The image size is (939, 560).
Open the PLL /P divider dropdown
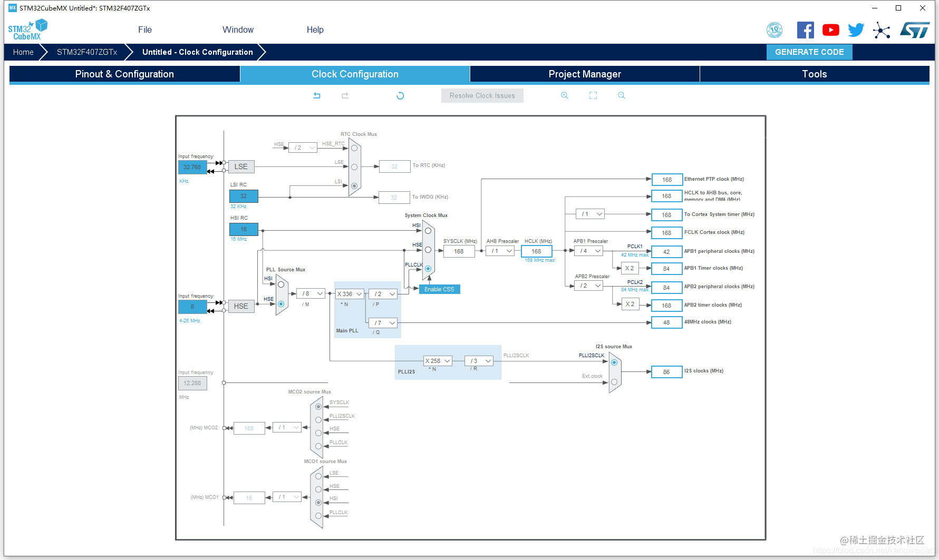[383, 294]
